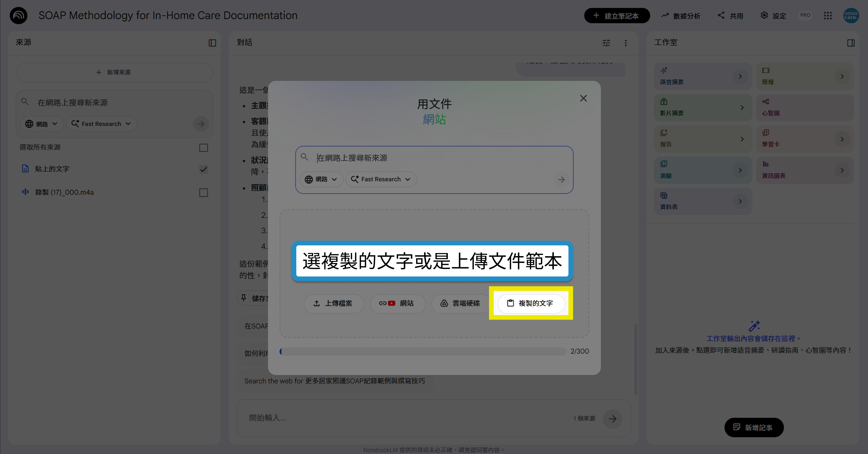This screenshot has height=454, width=868.
Task: Submit the dialog search with arrow button
Action: 561,179
